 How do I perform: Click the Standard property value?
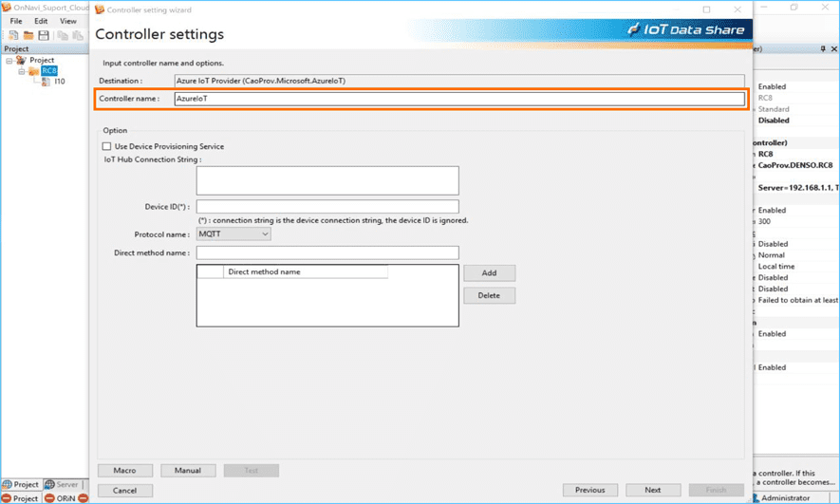click(774, 109)
